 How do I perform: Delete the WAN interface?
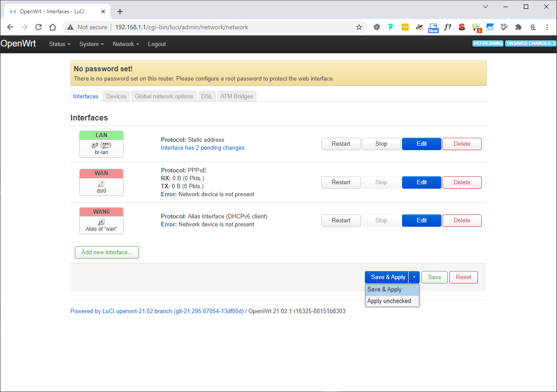pos(462,182)
